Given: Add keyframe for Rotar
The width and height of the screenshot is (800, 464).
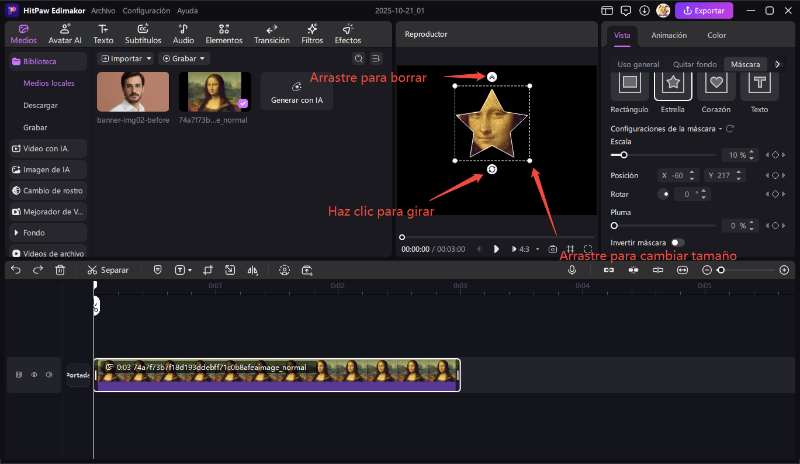Looking at the screenshot, I should tap(775, 194).
